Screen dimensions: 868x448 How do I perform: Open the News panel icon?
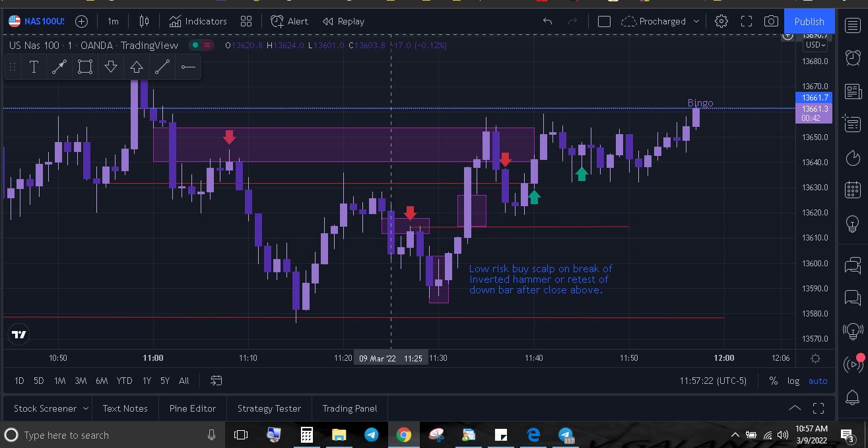853,91
